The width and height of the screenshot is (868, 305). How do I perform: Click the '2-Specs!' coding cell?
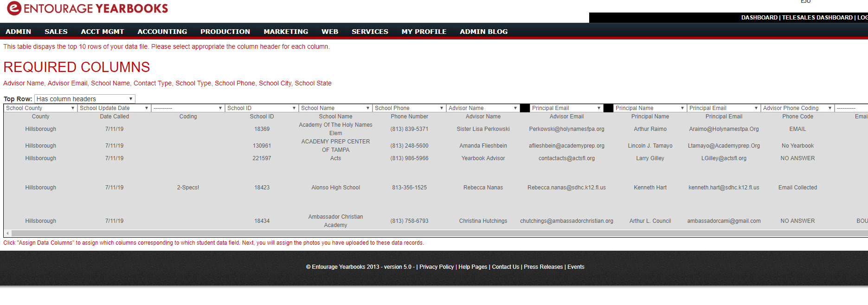point(188,188)
